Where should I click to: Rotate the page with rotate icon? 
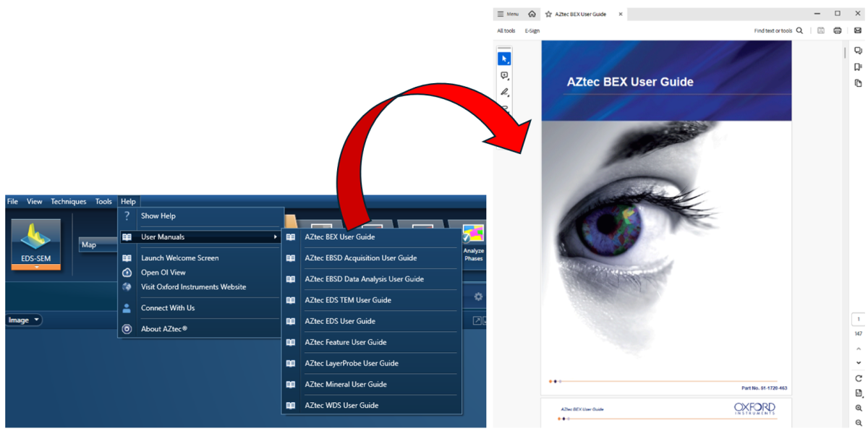[859, 378]
